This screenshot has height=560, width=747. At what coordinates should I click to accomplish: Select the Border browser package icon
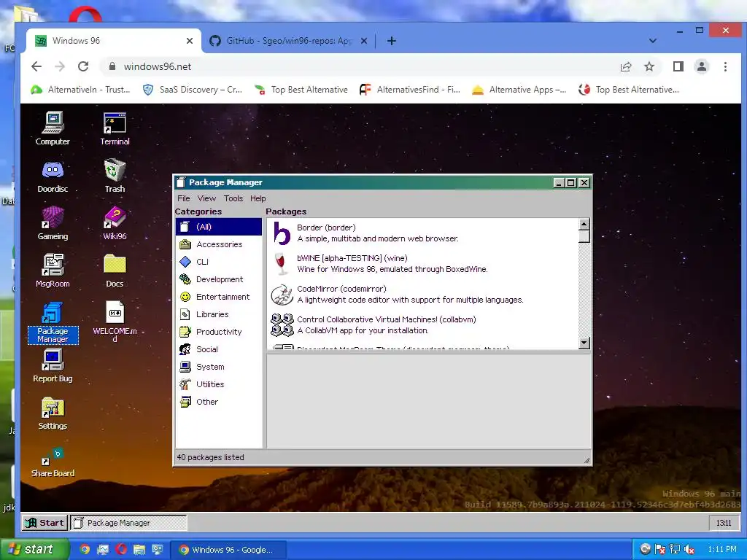(282, 233)
